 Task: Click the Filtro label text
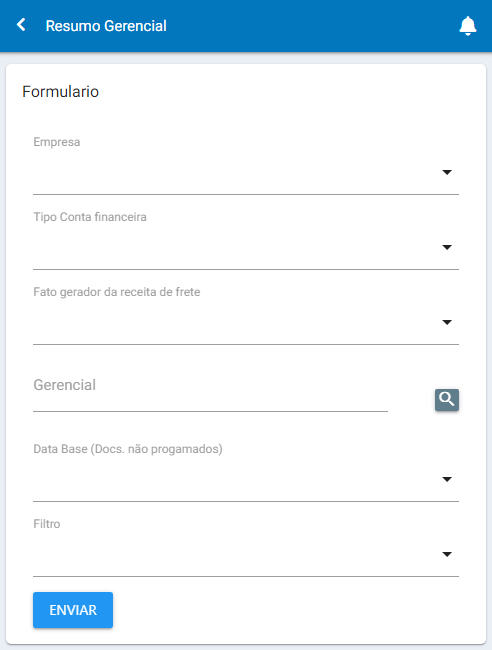point(46,524)
